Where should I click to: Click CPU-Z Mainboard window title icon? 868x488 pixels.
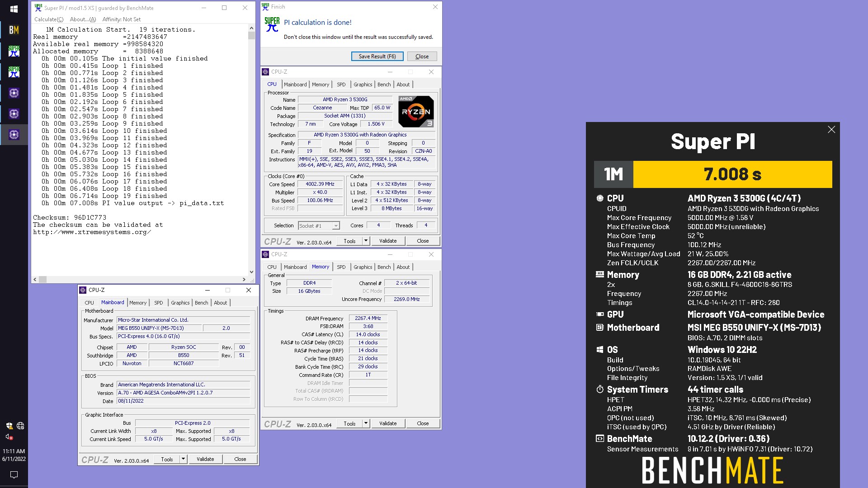83,290
